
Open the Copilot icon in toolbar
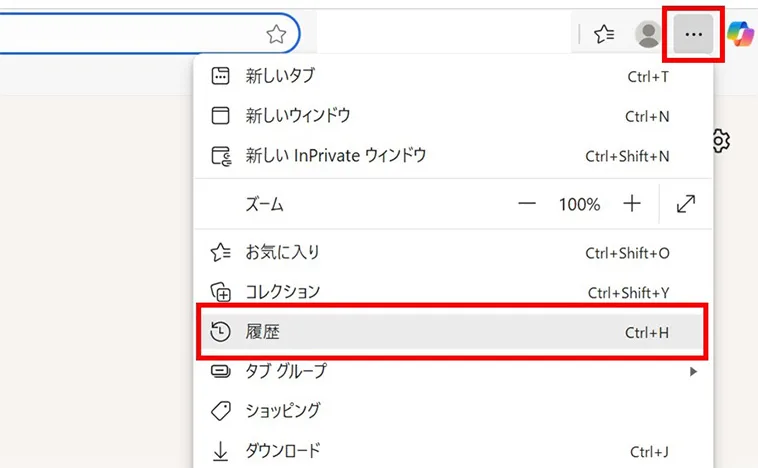(x=742, y=34)
